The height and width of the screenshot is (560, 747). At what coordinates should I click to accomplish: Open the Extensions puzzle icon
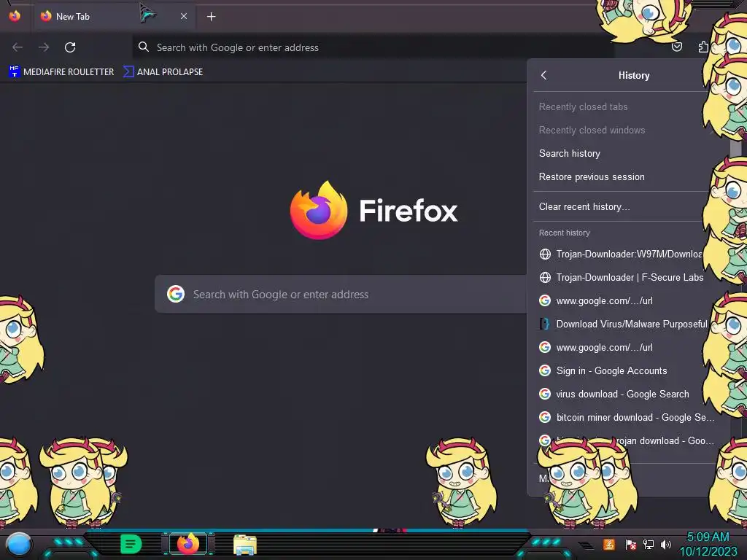[x=703, y=47]
